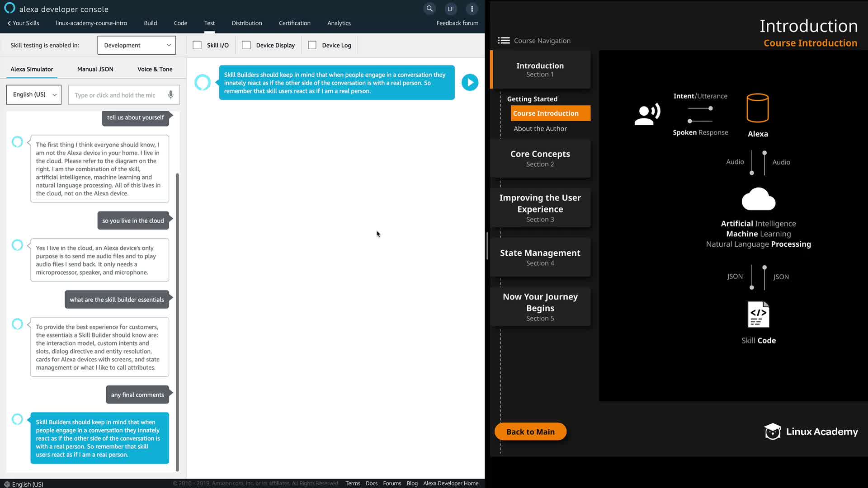
Task: Check the Device Log option
Action: point(312,45)
